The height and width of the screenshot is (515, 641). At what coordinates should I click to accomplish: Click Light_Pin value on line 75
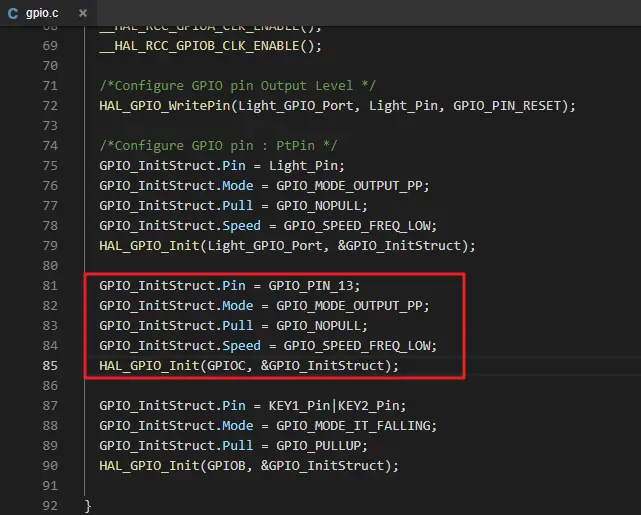[303, 166]
